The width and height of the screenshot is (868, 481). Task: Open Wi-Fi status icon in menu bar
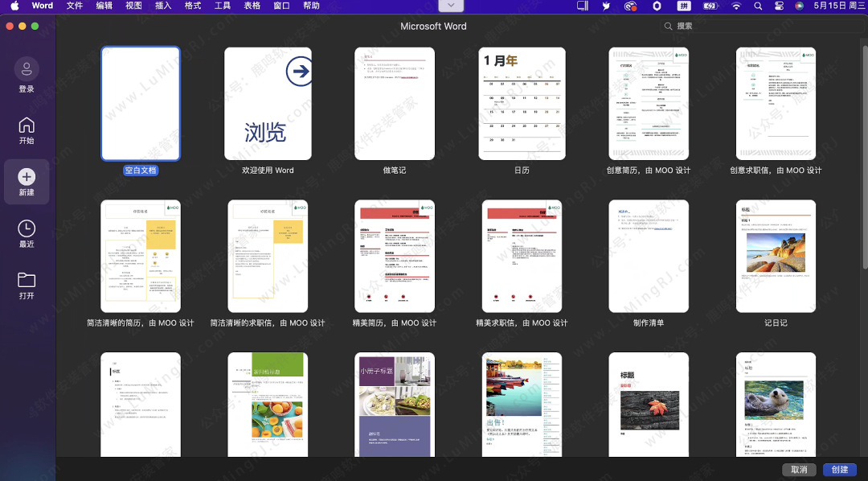736,6
